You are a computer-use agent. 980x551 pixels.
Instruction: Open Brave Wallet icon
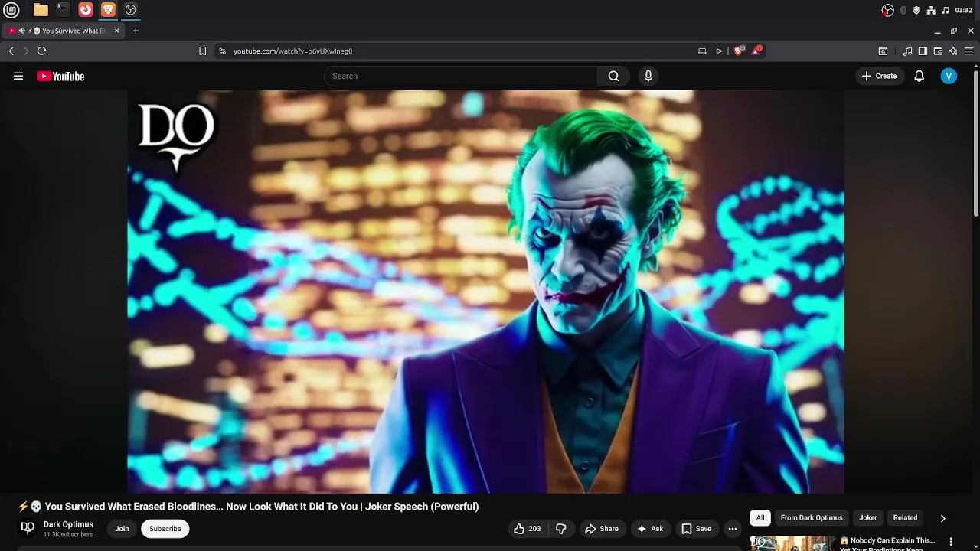938,51
